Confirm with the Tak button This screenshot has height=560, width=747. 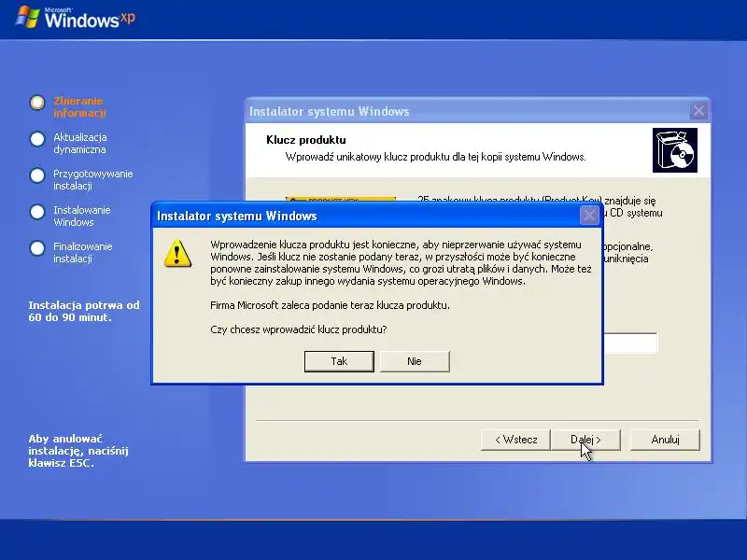click(x=339, y=361)
